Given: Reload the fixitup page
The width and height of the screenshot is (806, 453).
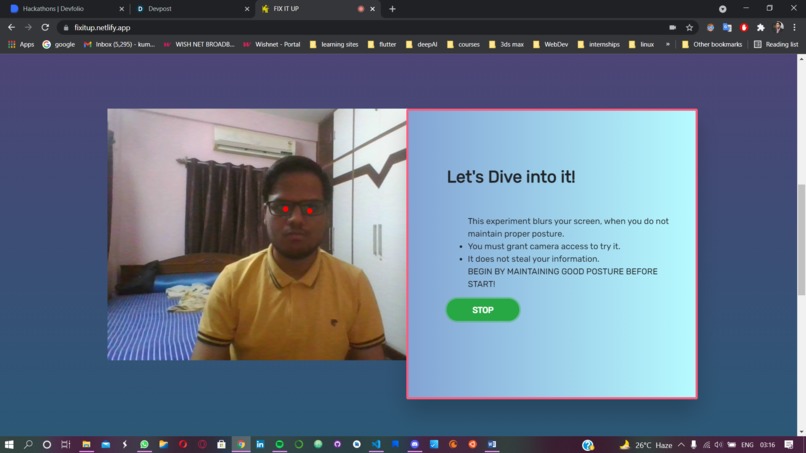Looking at the screenshot, I should tap(45, 27).
